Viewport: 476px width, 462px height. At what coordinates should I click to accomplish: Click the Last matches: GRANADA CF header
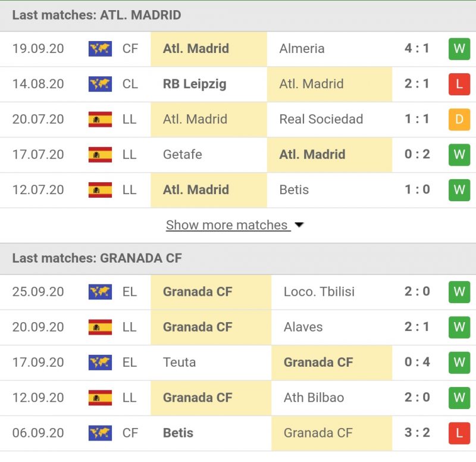point(97,258)
